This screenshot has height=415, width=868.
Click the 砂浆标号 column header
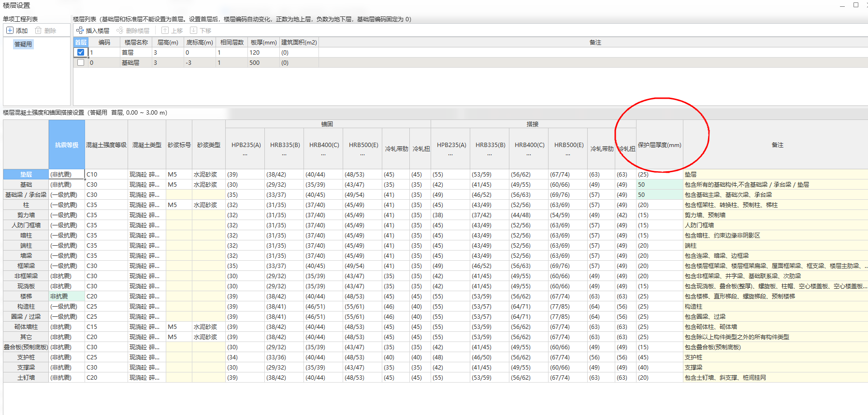coord(179,145)
